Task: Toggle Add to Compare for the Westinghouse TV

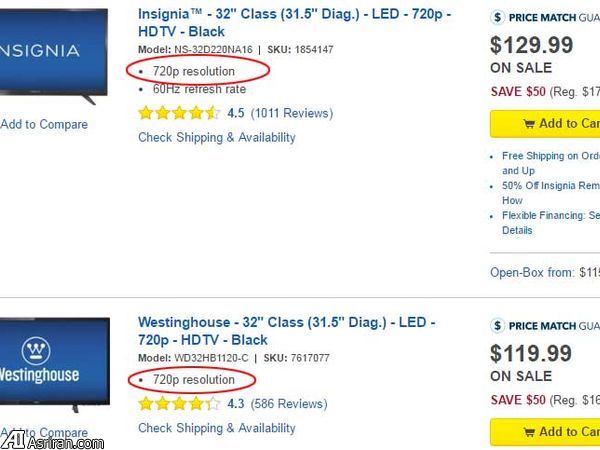Action: click(44, 433)
